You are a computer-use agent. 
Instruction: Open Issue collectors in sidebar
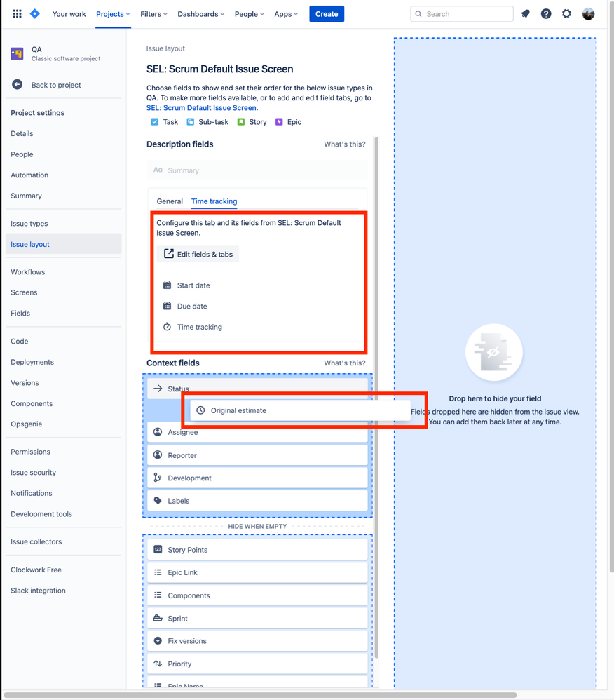click(36, 541)
